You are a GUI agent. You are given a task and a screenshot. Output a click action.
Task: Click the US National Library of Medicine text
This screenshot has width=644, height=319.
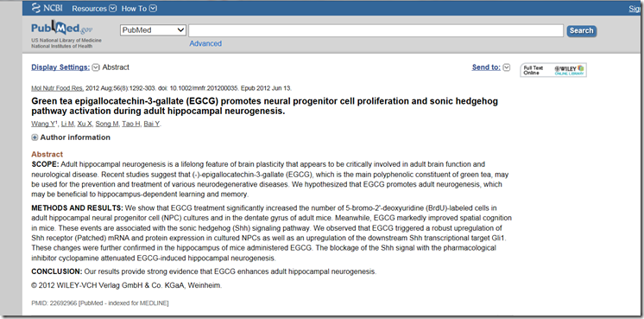(66, 41)
